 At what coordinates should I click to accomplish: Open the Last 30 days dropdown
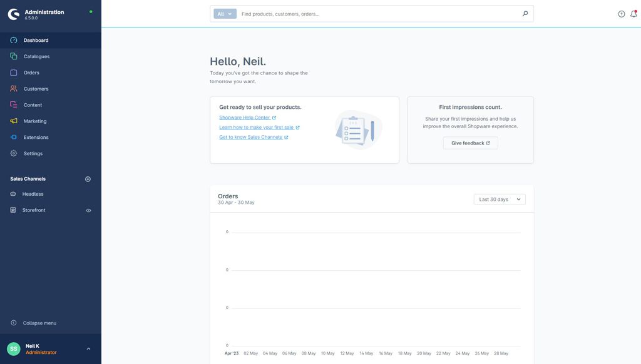pos(500,197)
